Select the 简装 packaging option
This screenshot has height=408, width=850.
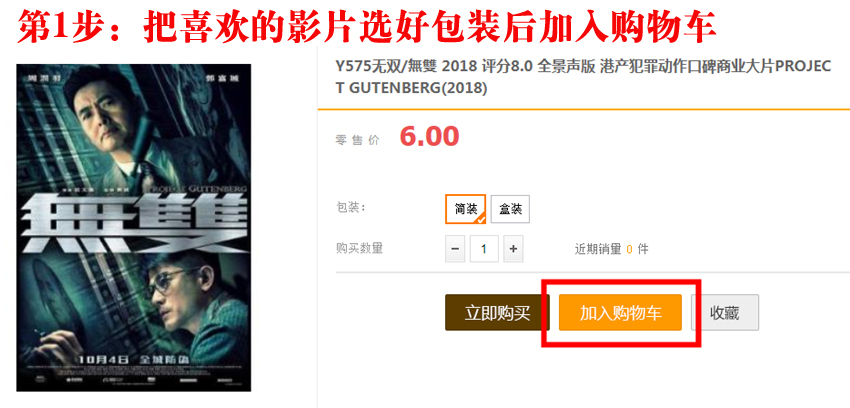coord(466,209)
